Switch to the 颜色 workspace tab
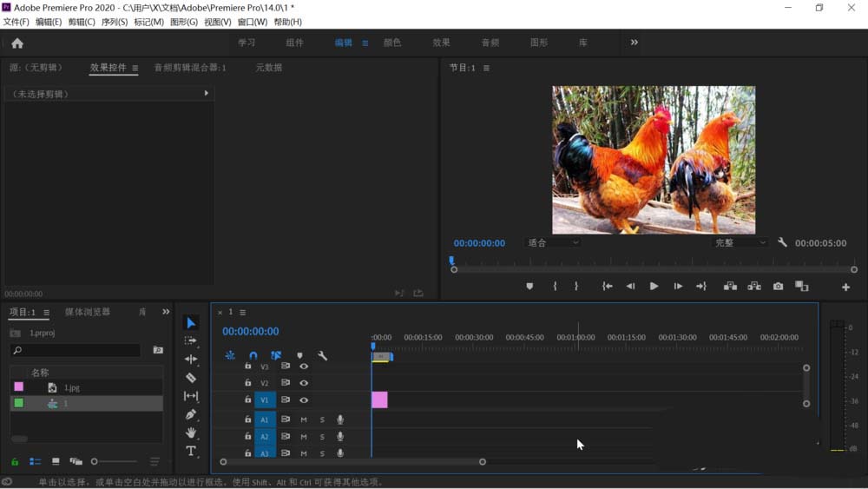 tap(392, 43)
